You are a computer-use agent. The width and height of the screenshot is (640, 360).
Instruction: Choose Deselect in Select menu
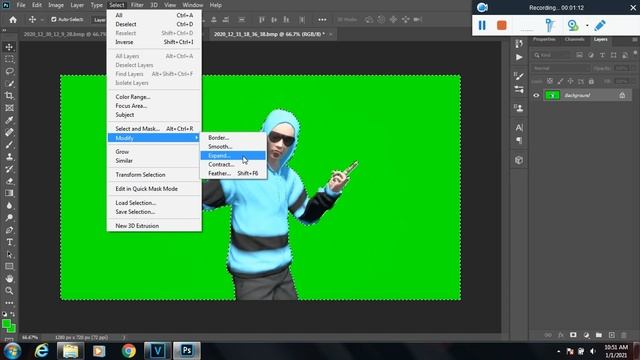(154, 24)
